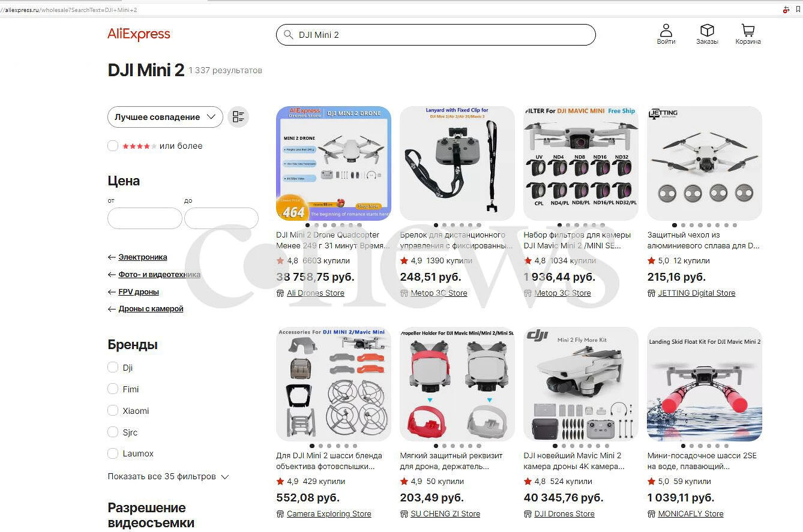The height and width of the screenshot is (532, 803).
Task: Switch to list view layout icon
Action: 238,117
